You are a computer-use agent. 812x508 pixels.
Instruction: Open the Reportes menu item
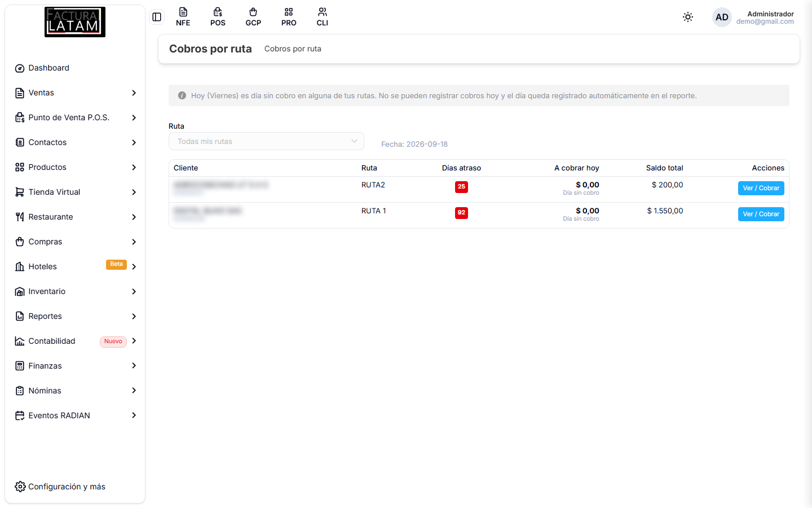tap(75, 316)
